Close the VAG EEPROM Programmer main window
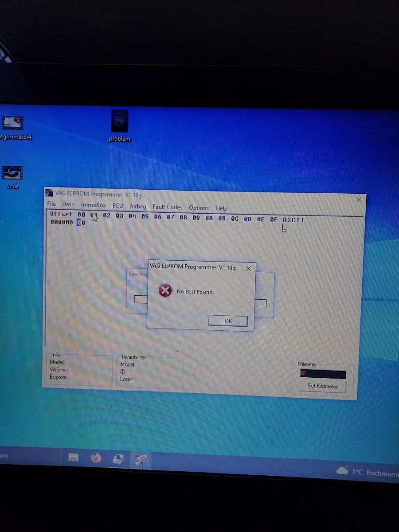Screen dimensions: 399x532 point(359,199)
